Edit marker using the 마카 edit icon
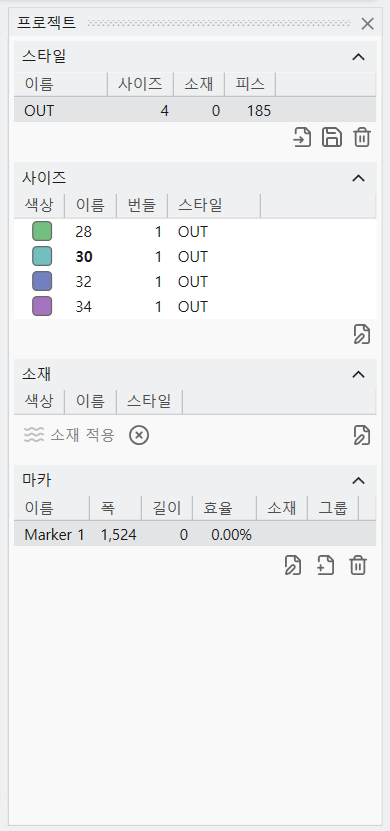The width and height of the screenshot is (390, 831). pos(293,565)
